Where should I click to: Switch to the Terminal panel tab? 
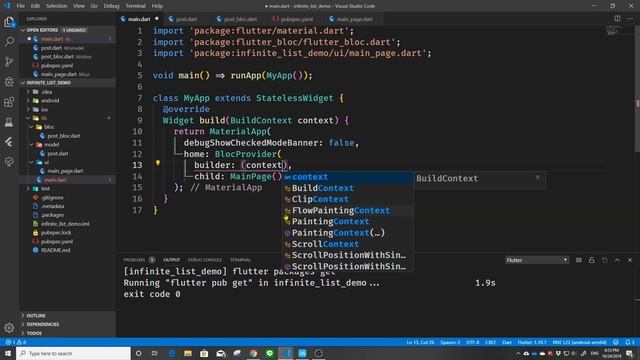[240, 260]
